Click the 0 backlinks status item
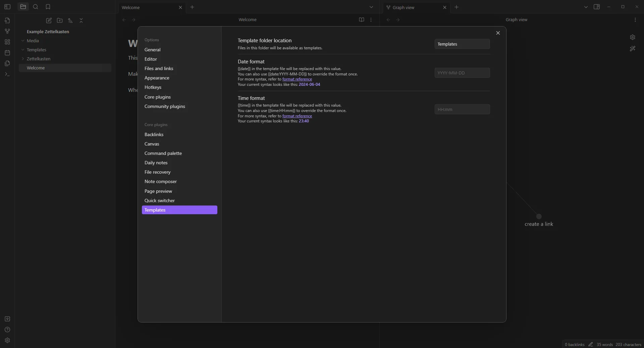 pos(575,344)
